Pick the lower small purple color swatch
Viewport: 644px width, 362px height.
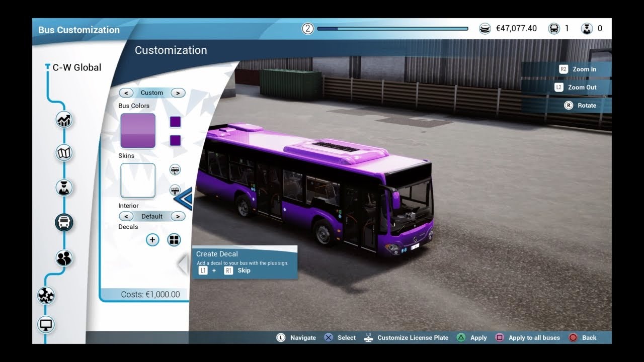point(175,140)
